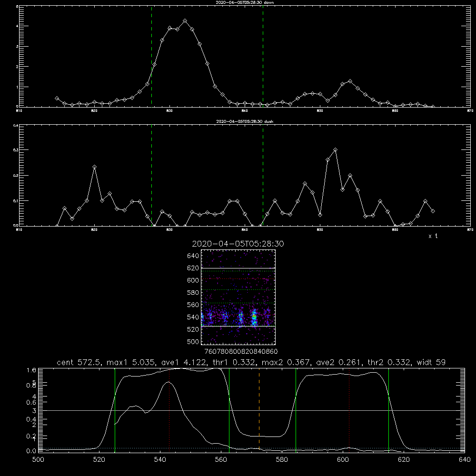Select the 'widt 59' statistic text
The image size is (476, 476).
(x=431, y=362)
